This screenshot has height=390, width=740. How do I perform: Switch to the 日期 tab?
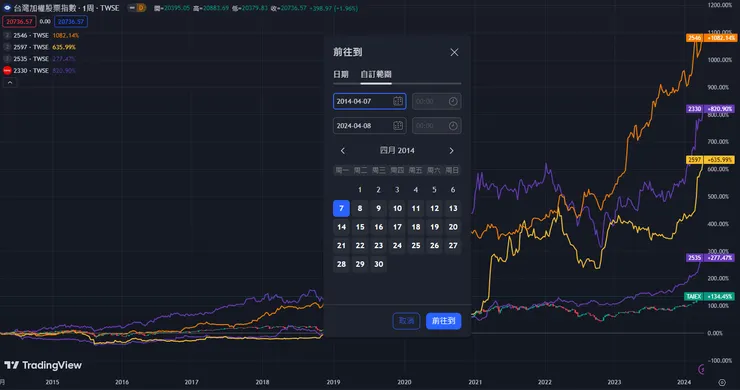(341, 74)
